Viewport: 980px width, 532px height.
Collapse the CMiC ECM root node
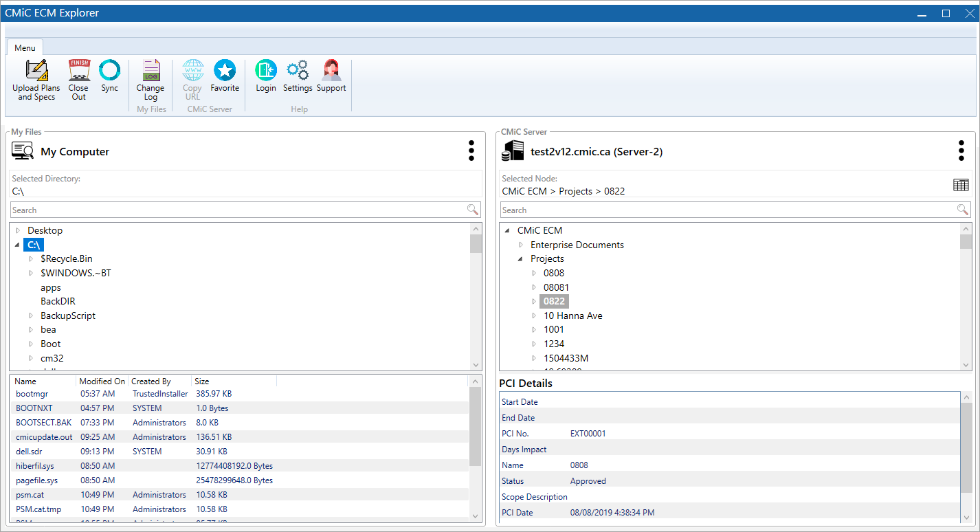tap(507, 230)
